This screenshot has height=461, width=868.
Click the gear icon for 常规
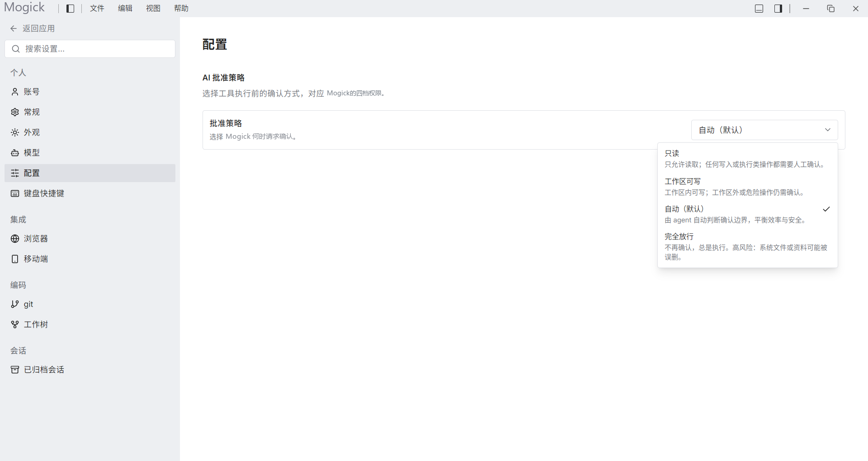pos(15,112)
